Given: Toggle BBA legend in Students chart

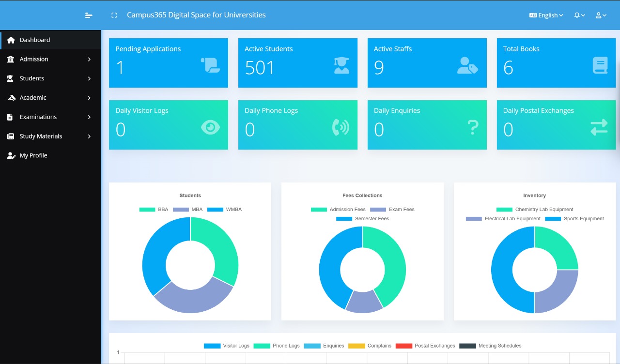Looking at the screenshot, I should (154, 210).
